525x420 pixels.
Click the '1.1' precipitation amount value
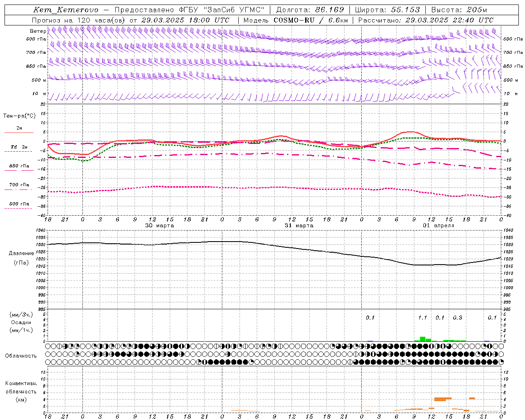[422, 318]
